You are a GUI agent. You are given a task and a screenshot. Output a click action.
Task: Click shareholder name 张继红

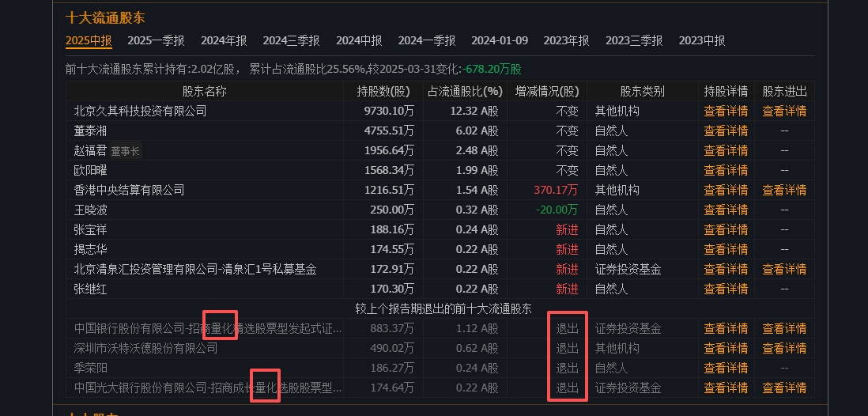(x=90, y=289)
